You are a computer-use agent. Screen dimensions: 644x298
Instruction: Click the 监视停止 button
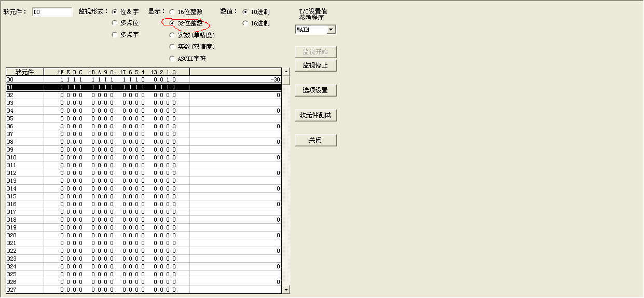click(316, 65)
